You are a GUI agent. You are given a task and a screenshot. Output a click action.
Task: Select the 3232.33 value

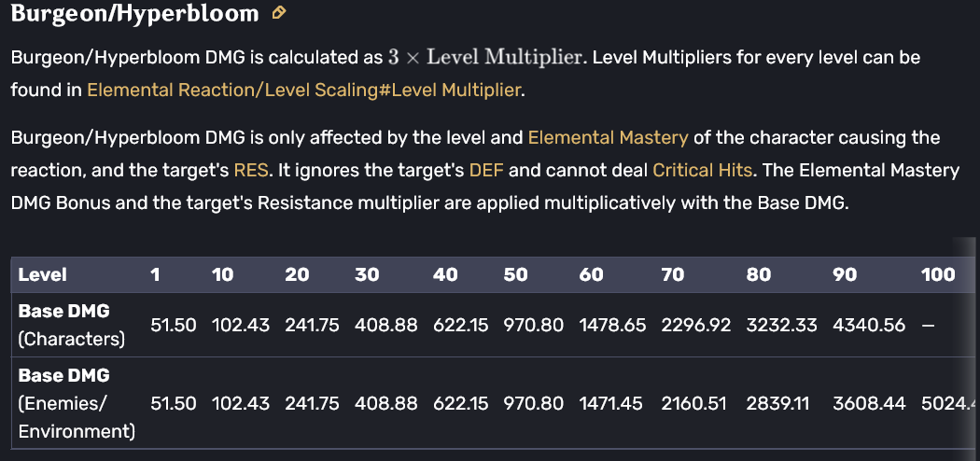[781, 325]
